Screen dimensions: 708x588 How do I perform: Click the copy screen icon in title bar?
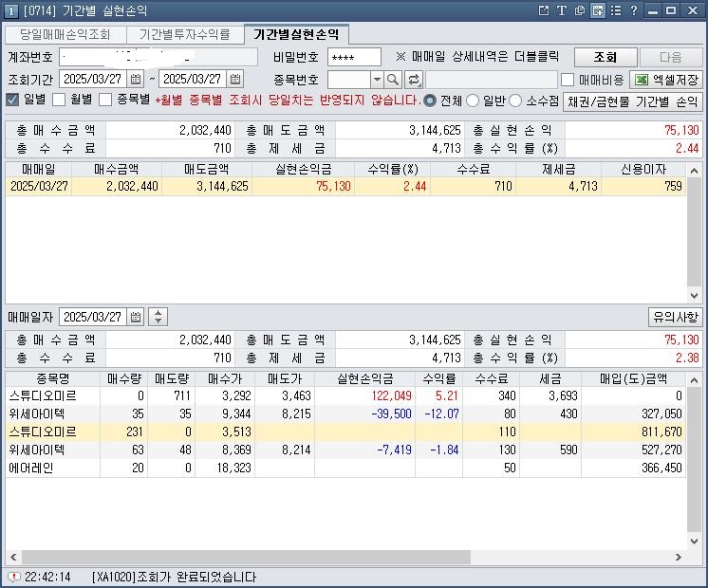pos(580,10)
